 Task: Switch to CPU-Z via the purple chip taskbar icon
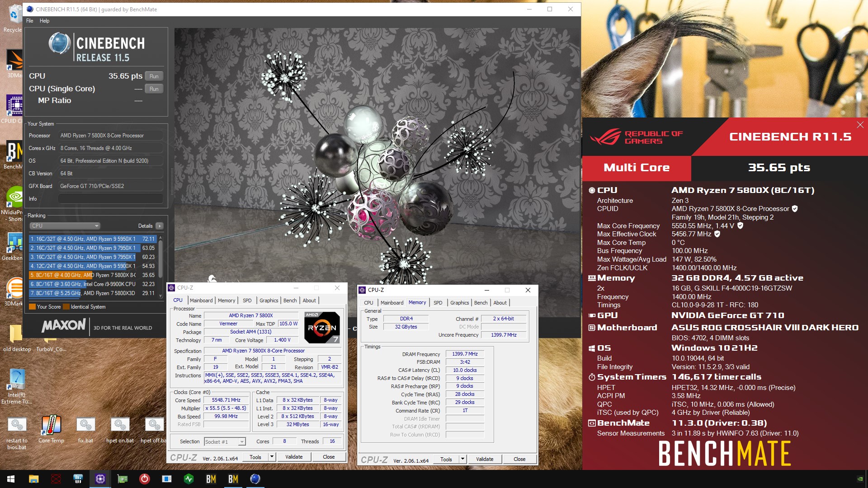click(x=100, y=479)
